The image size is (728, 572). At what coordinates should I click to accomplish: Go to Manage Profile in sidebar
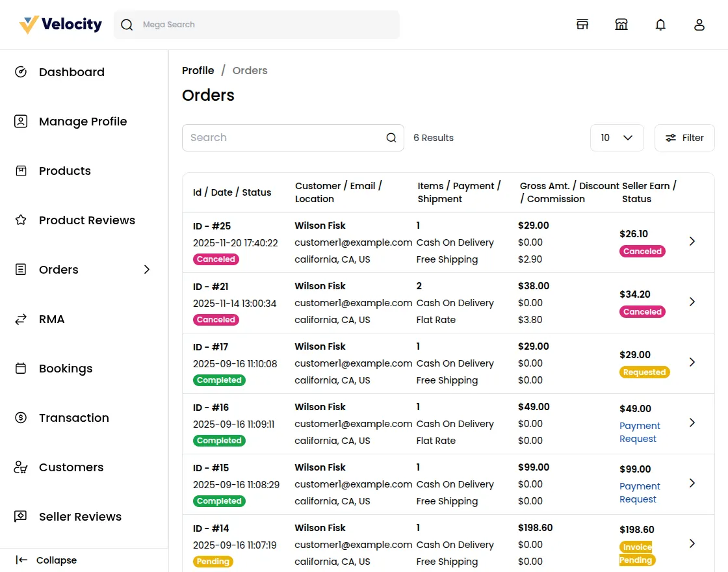tap(83, 122)
